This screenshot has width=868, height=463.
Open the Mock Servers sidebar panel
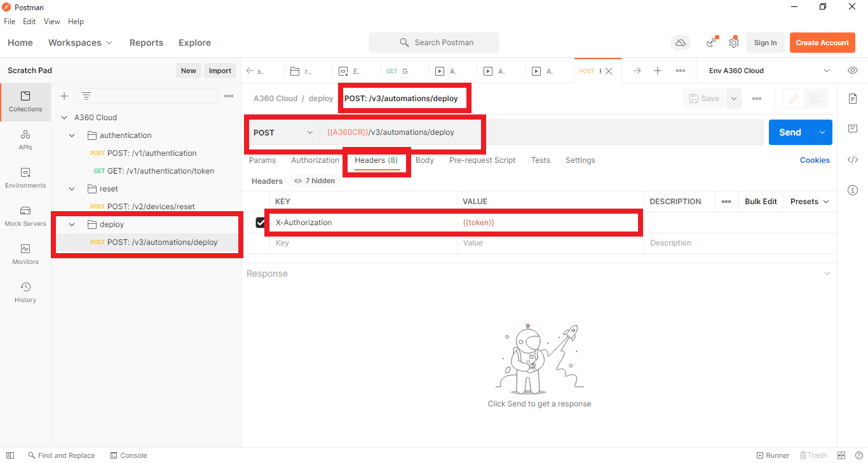[x=25, y=216]
